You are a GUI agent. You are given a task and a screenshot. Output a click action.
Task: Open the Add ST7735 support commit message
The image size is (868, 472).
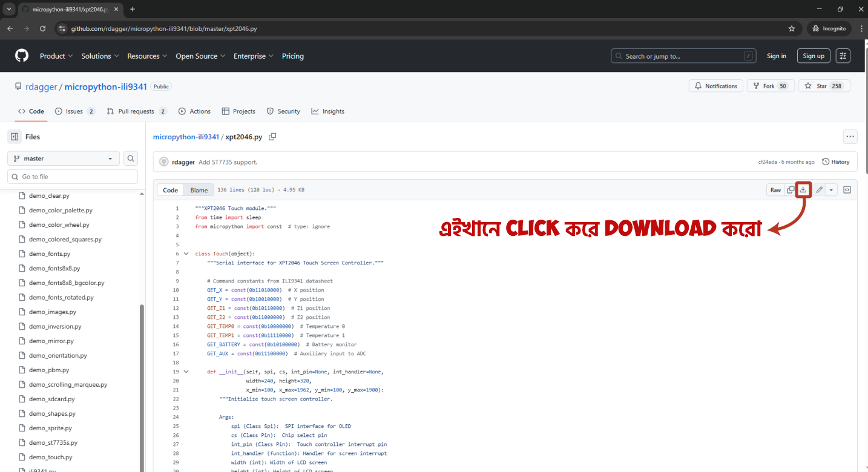coord(228,162)
